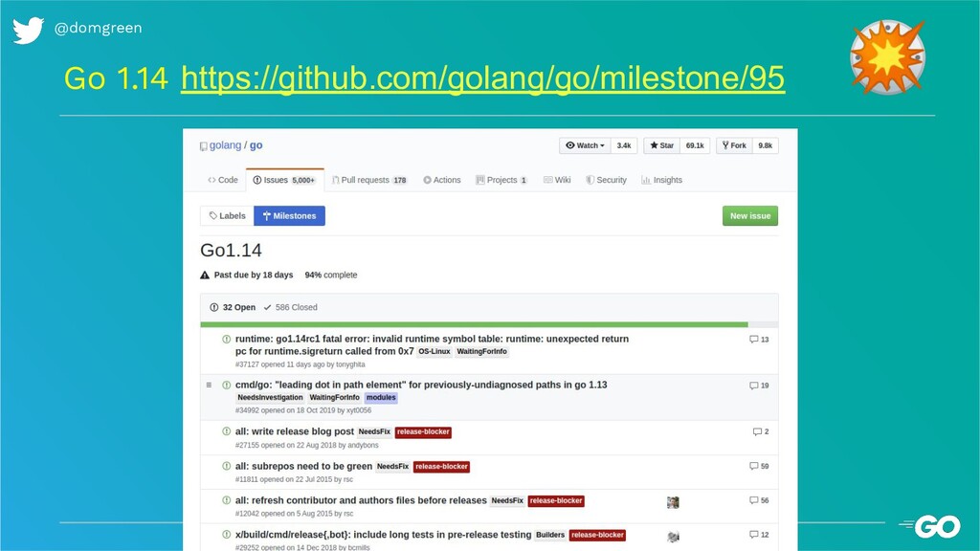The width and height of the screenshot is (980, 551).
Task: Click release-blocker label on blog post issue
Action: [x=423, y=431]
